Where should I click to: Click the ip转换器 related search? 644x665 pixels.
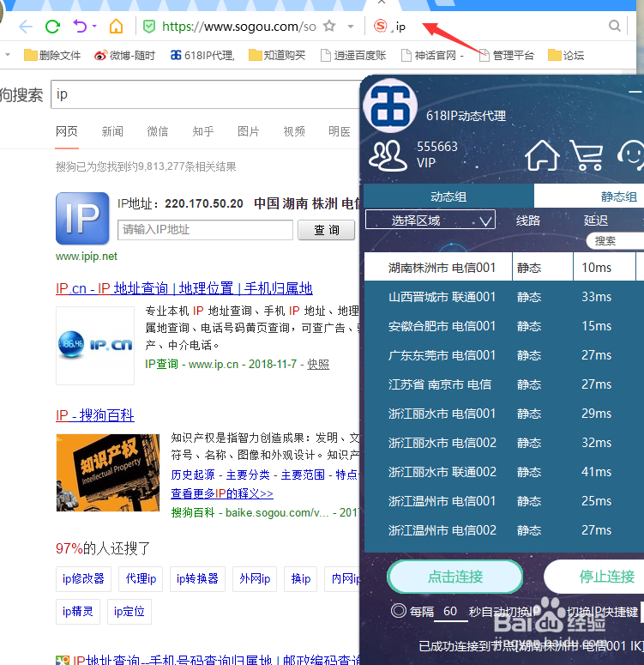197,578
